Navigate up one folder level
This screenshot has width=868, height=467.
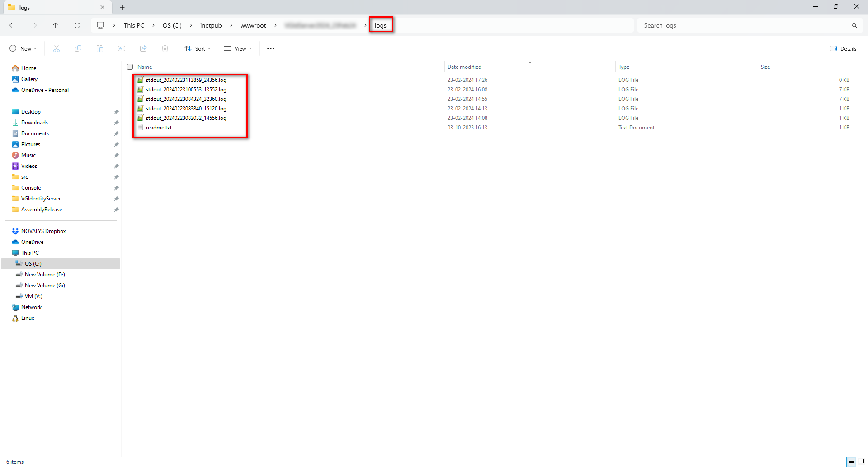tap(55, 25)
